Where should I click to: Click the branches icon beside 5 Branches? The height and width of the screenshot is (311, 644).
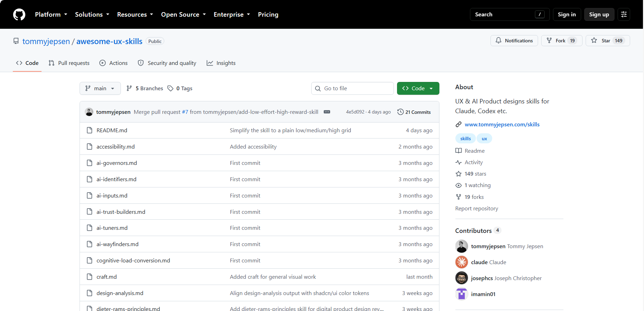pos(129,89)
